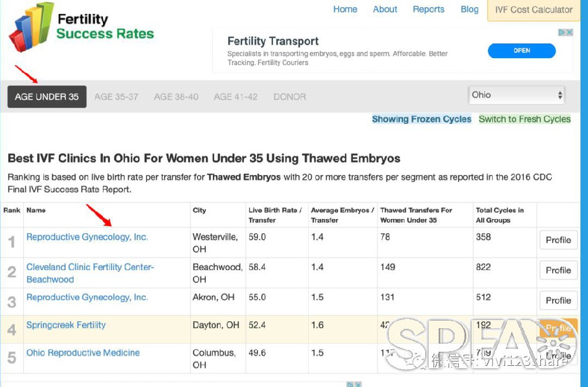Image resolution: width=588 pixels, height=387 pixels.
Task: Open the DONOR tab
Action: [289, 97]
